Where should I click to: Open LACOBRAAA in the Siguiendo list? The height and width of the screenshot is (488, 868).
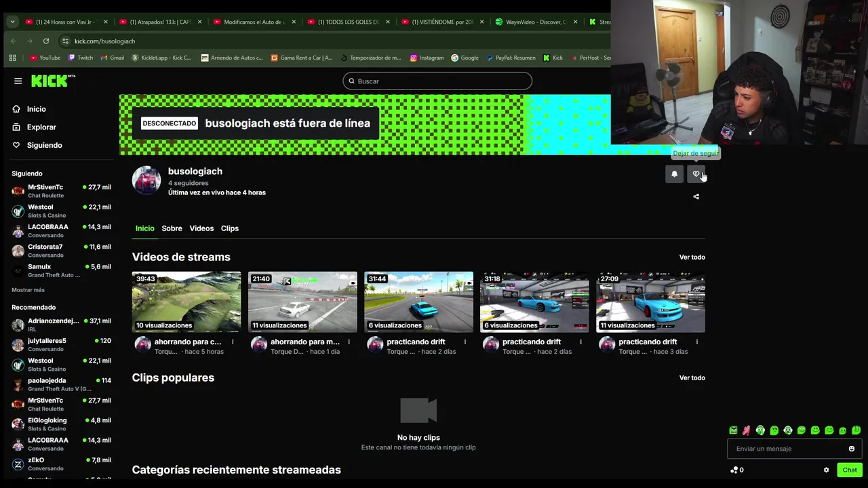[61, 231]
